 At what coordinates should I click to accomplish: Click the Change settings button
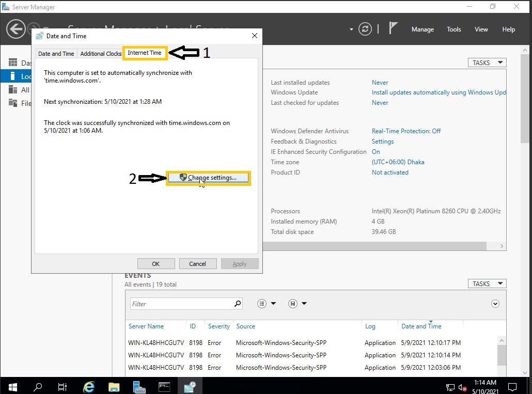pyautogui.click(x=208, y=178)
